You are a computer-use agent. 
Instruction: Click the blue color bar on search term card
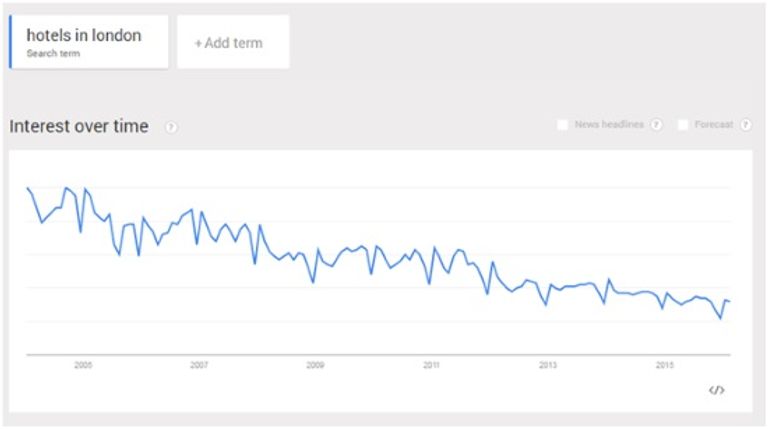[x=10, y=42]
